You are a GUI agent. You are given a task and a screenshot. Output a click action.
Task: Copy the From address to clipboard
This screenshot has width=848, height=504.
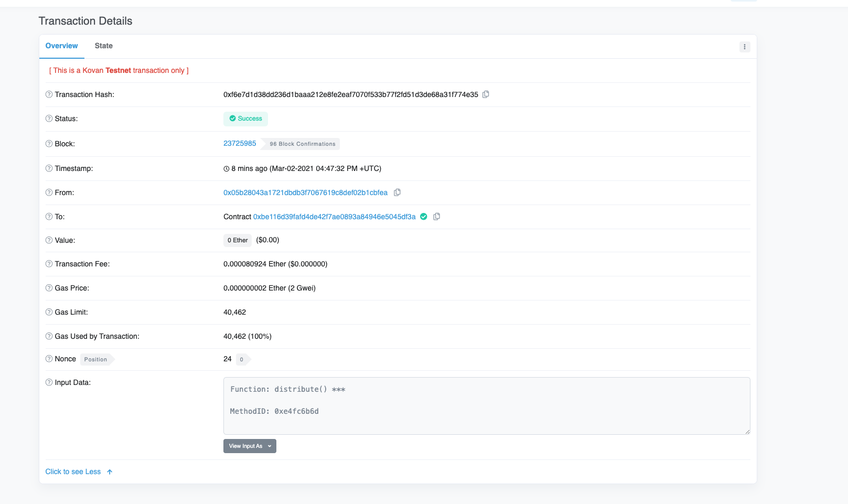coord(397,192)
